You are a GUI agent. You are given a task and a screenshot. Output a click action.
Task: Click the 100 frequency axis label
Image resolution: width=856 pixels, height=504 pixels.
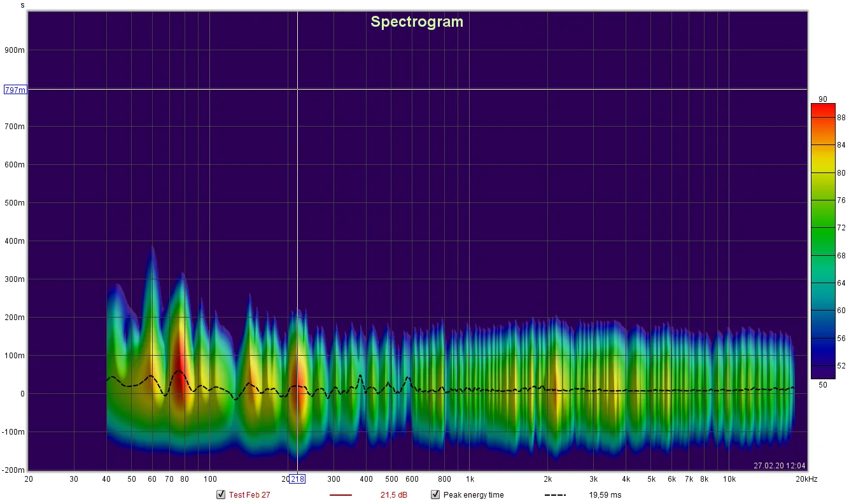click(x=210, y=479)
